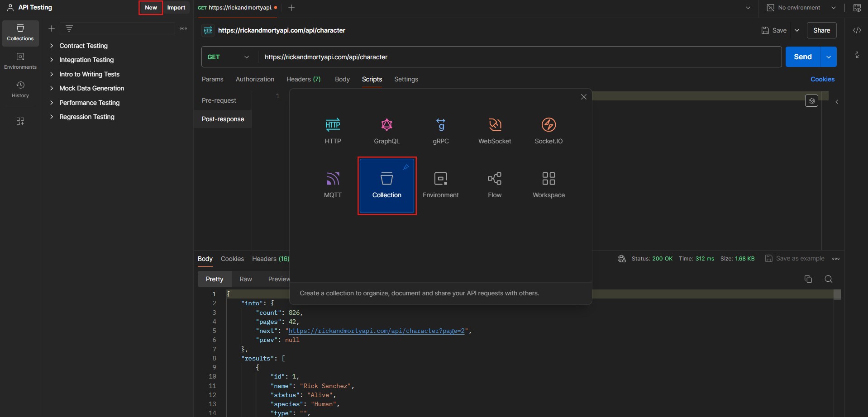Open collections more options ellipsis
This screenshot has width=868, height=417.
(183, 28)
